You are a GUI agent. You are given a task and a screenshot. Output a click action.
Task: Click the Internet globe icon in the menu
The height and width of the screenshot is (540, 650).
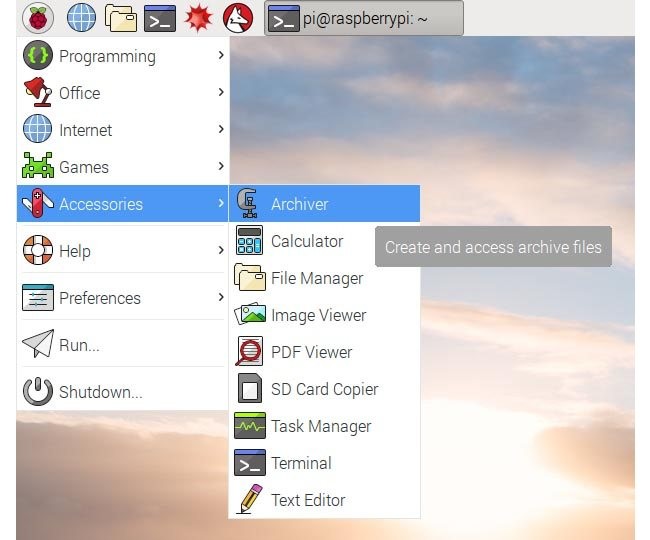coord(38,129)
